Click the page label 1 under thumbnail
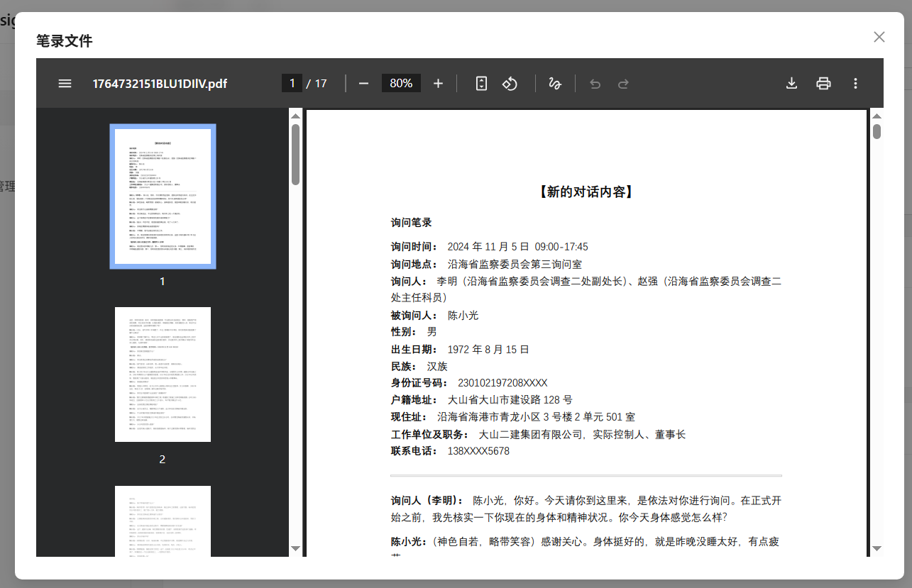Screen dimensions: 912x588 pyautogui.click(x=163, y=282)
